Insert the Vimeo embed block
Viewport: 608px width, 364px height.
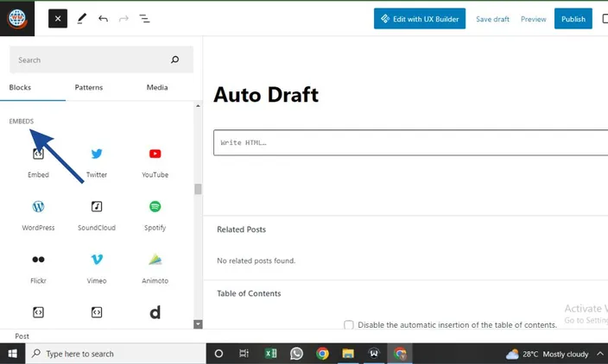point(97,268)
